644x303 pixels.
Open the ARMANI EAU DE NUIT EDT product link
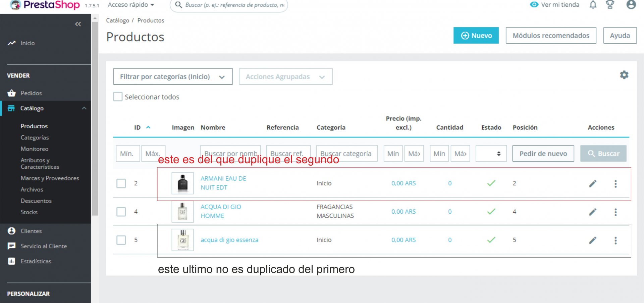coord(223,183)
